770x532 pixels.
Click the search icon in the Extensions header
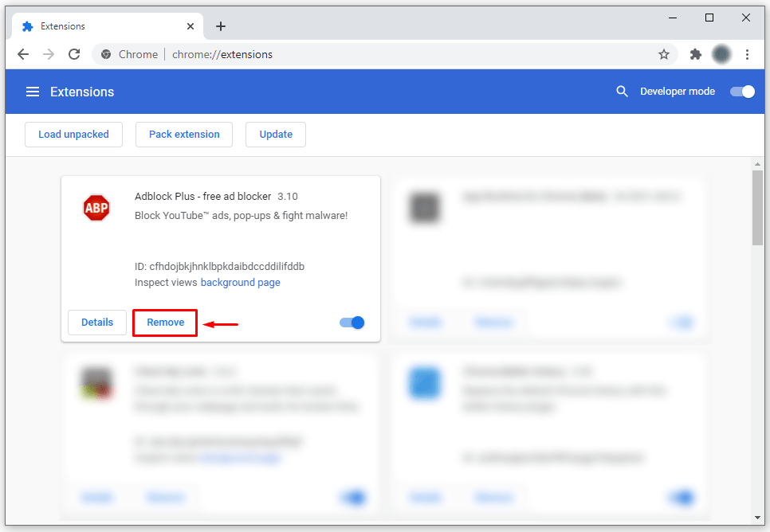(622, 91)
